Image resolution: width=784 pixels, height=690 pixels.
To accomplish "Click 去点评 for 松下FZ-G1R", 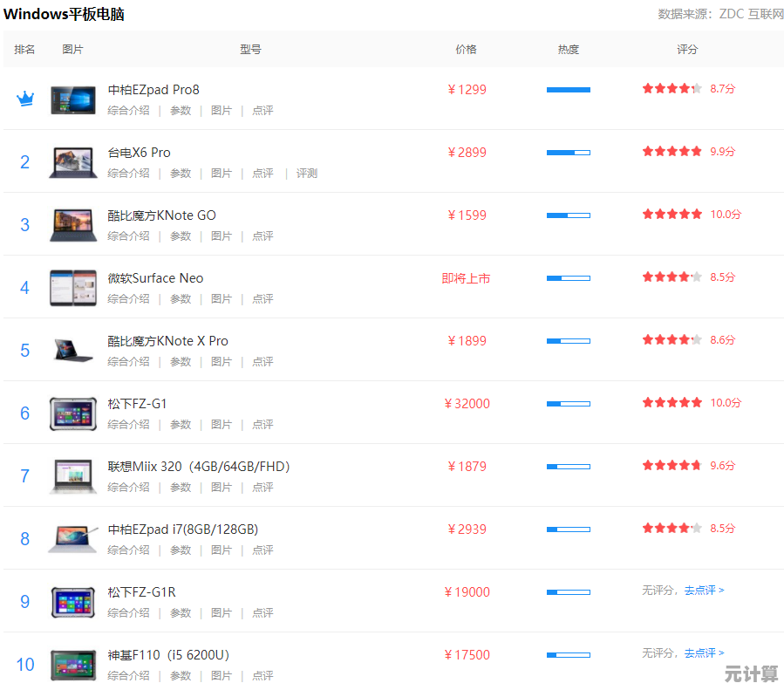I will pyautogui.click(x=703, y=591).
